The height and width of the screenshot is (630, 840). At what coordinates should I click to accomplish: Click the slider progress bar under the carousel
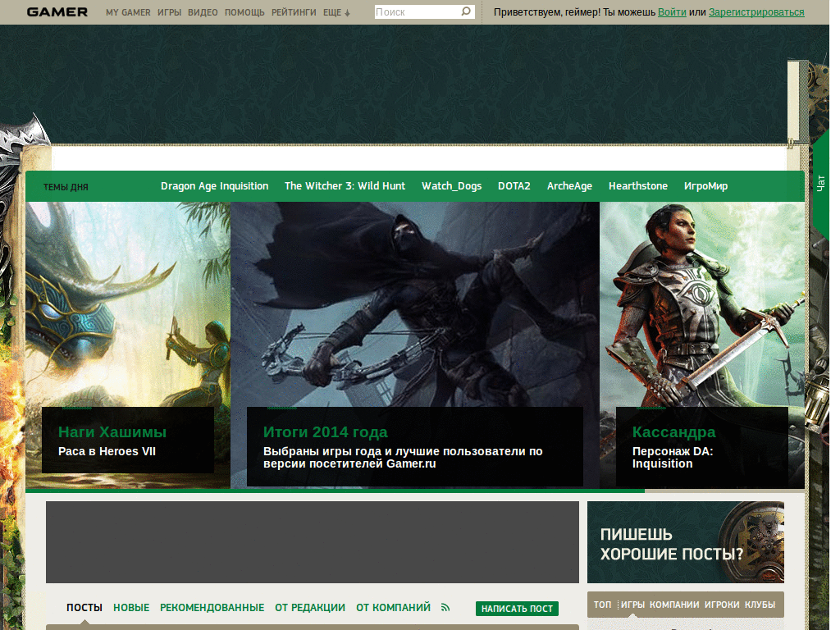tap(414, 491)
